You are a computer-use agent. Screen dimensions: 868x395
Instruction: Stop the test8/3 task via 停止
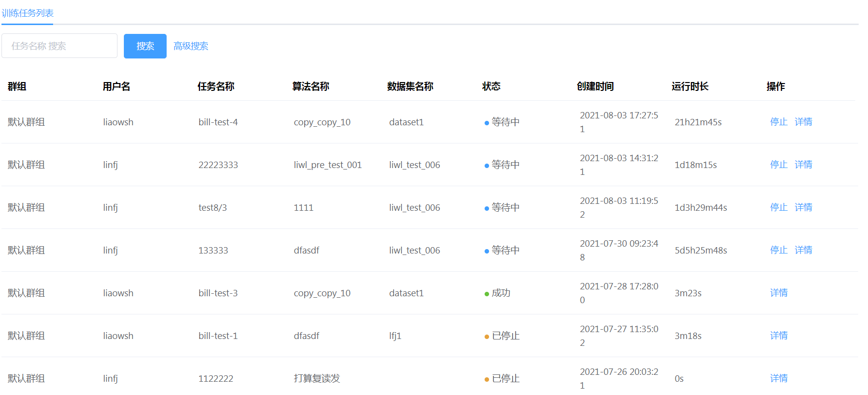(779, 207)
